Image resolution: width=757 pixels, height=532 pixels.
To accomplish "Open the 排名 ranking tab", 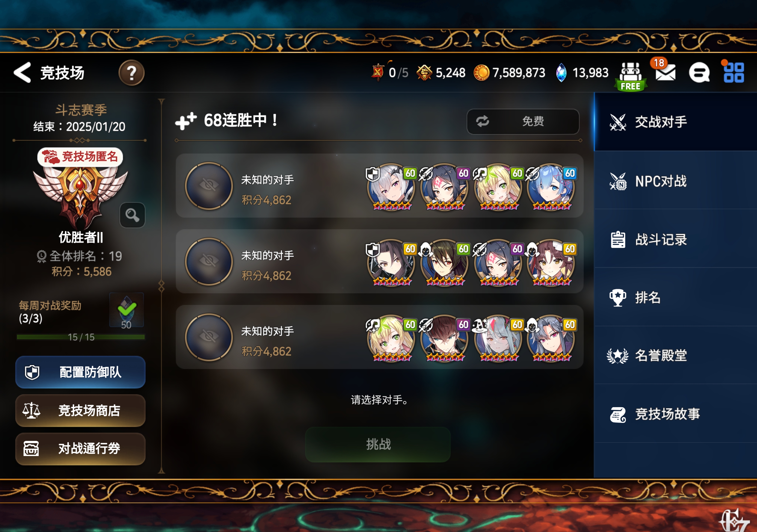I will point(675,297).
